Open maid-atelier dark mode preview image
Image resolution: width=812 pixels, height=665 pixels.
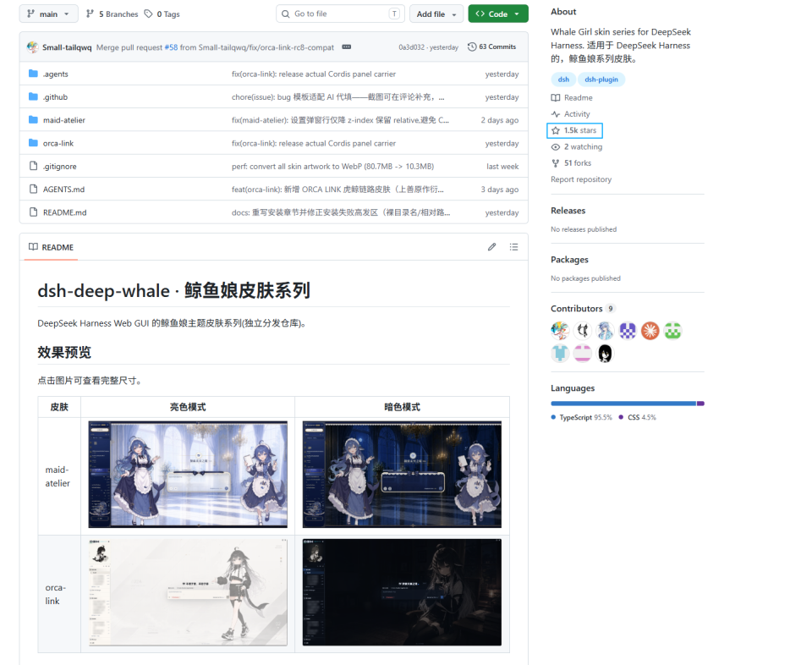(402, 475)
